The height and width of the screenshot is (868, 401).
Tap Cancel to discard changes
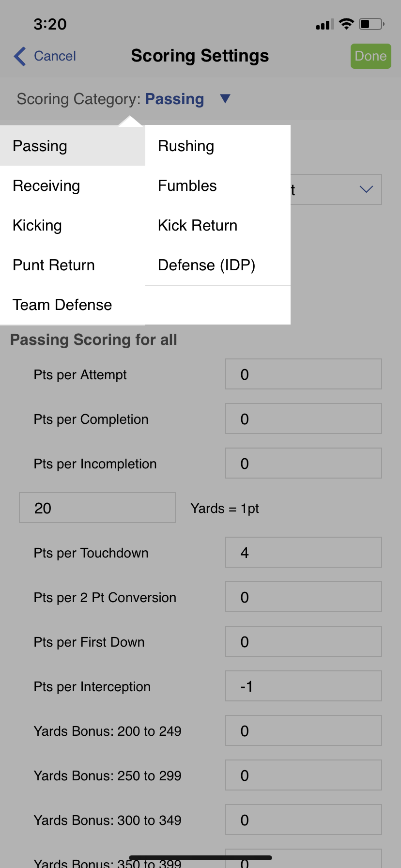(x=55, y=56)
